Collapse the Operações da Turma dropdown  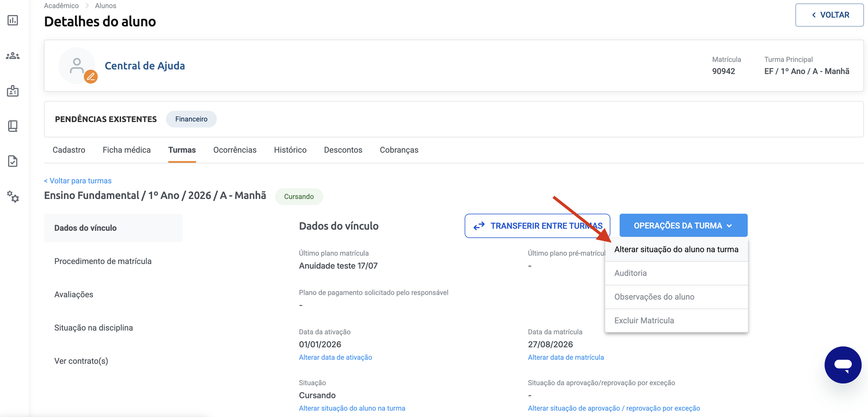(683, 225)
